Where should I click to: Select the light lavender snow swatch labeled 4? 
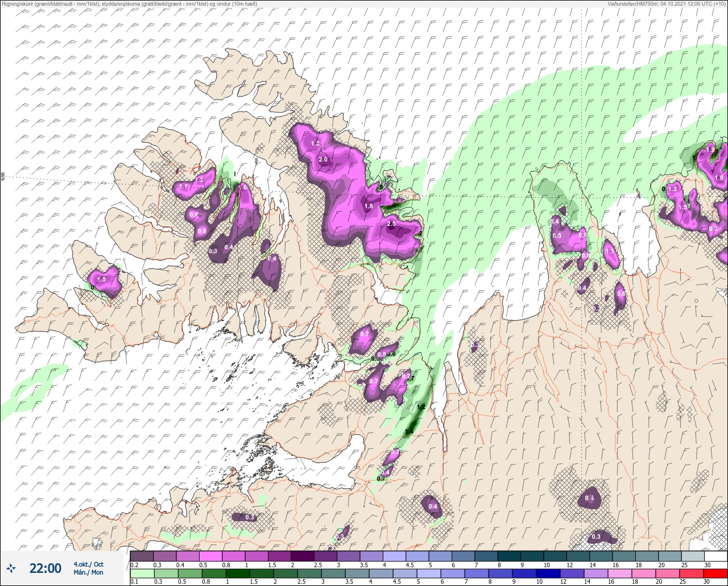point(394,556)
